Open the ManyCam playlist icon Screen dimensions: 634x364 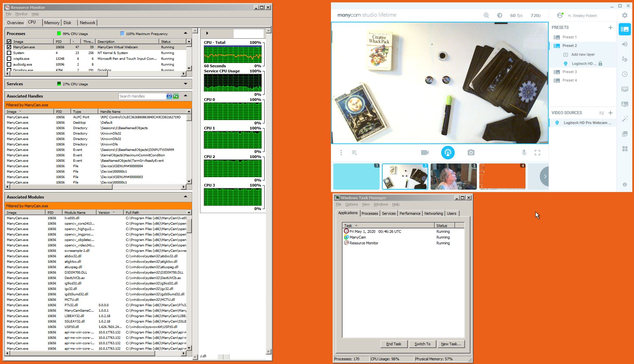pyautogui.click(x=354, y=153)
